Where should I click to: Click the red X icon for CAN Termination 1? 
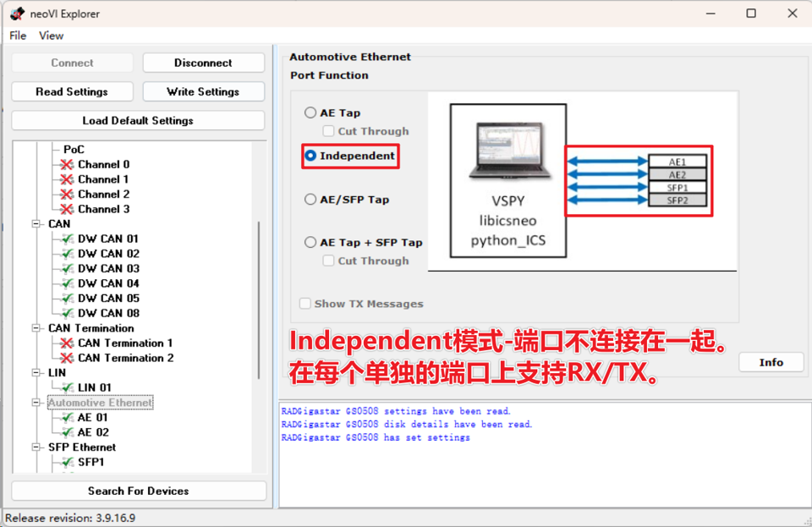[67, 343]
